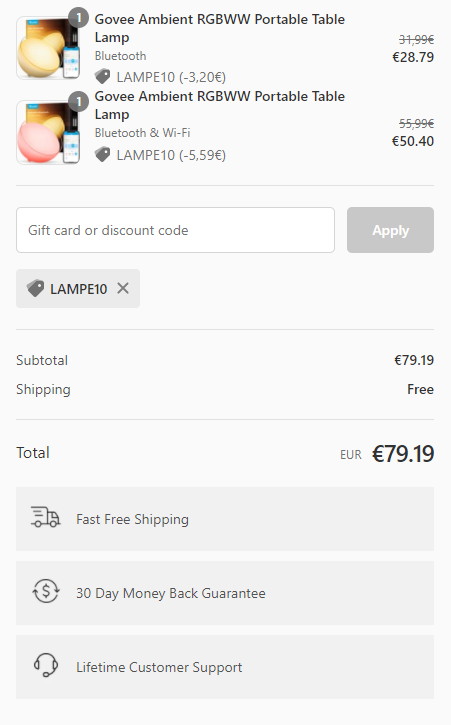
Task: Click the discount tag icon beside -5,59€
Action: (x=103, y=154)
